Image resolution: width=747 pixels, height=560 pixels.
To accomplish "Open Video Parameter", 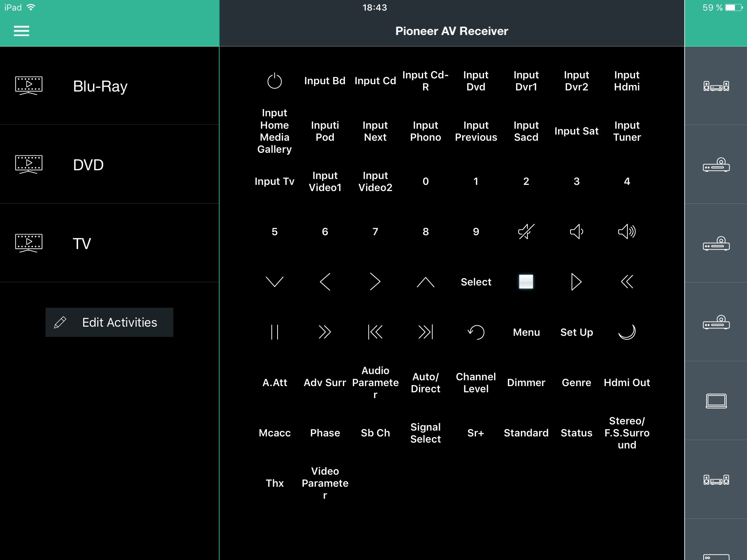I will (x=325, y=483).
